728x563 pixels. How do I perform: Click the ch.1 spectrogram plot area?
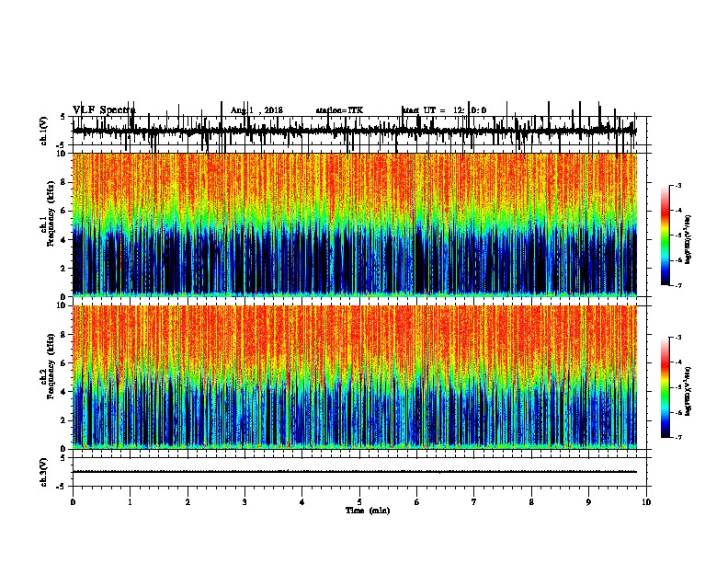coord(355,224)
